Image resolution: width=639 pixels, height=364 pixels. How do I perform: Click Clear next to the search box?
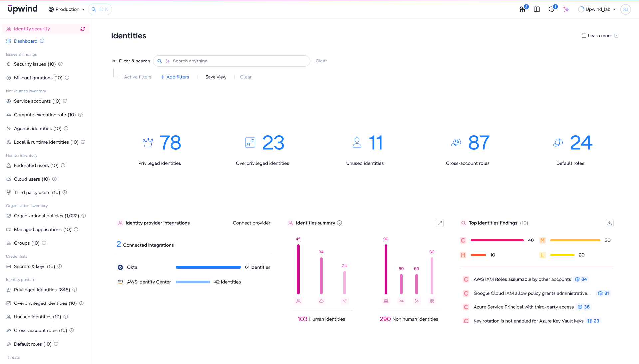[321, 61]
